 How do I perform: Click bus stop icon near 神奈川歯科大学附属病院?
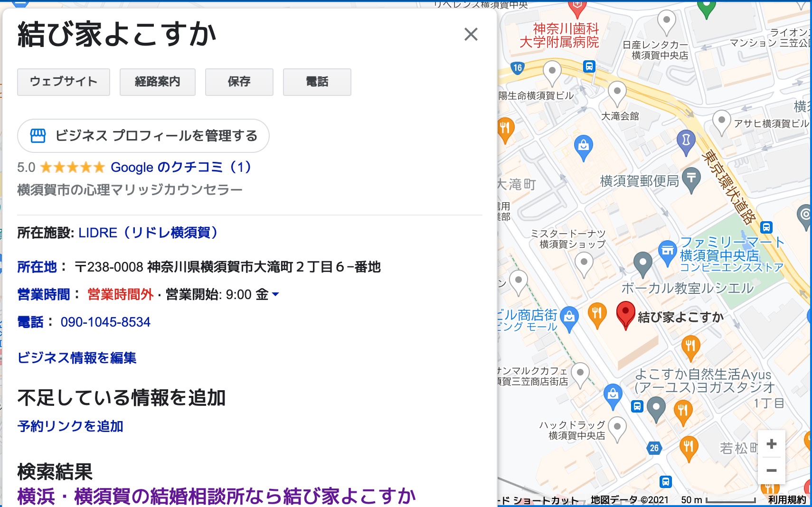coord(589,66)
